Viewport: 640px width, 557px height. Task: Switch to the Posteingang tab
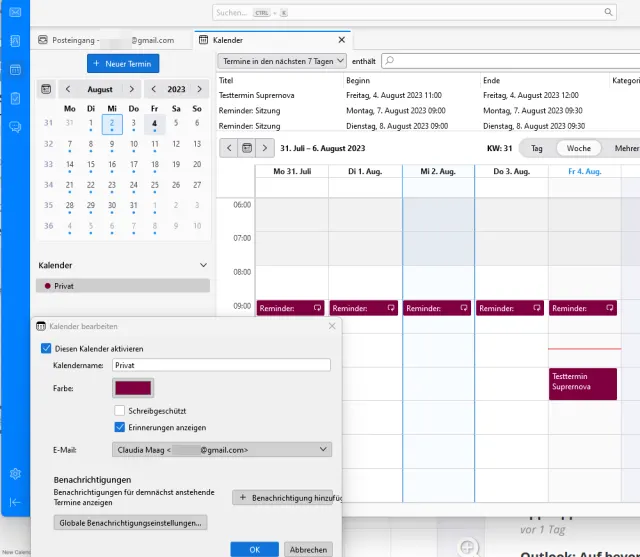[106, 40]
